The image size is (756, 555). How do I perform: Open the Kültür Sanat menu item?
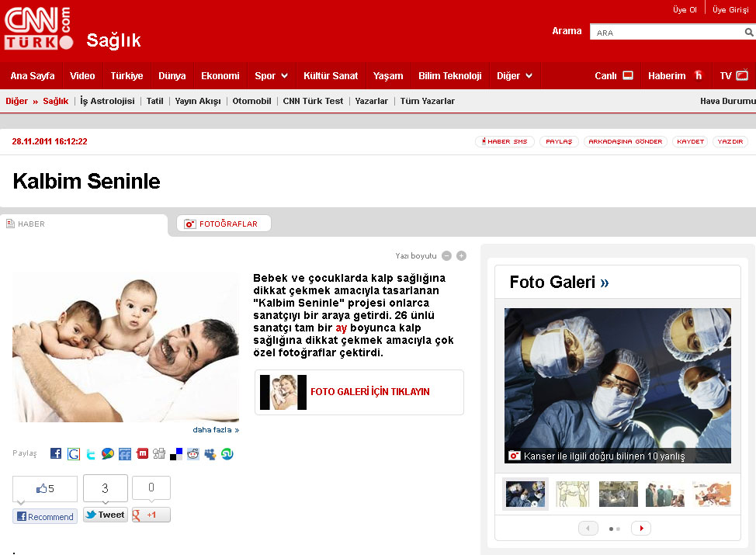(331, 76)
